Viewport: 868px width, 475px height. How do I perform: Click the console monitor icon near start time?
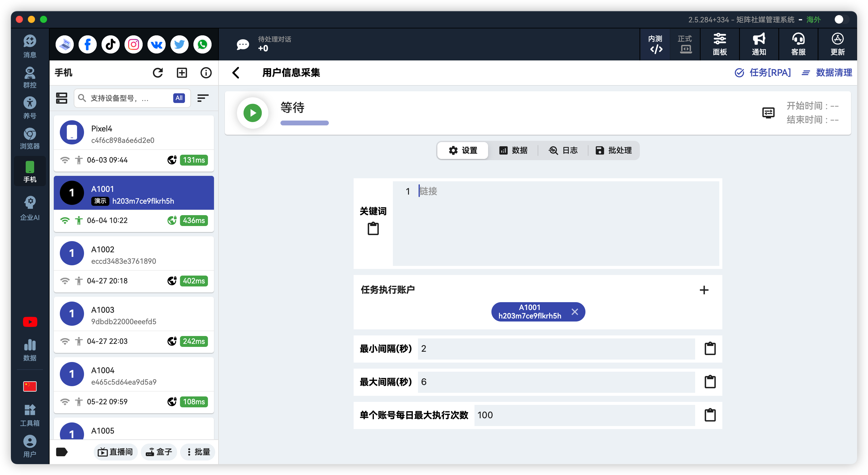(768, 113)
